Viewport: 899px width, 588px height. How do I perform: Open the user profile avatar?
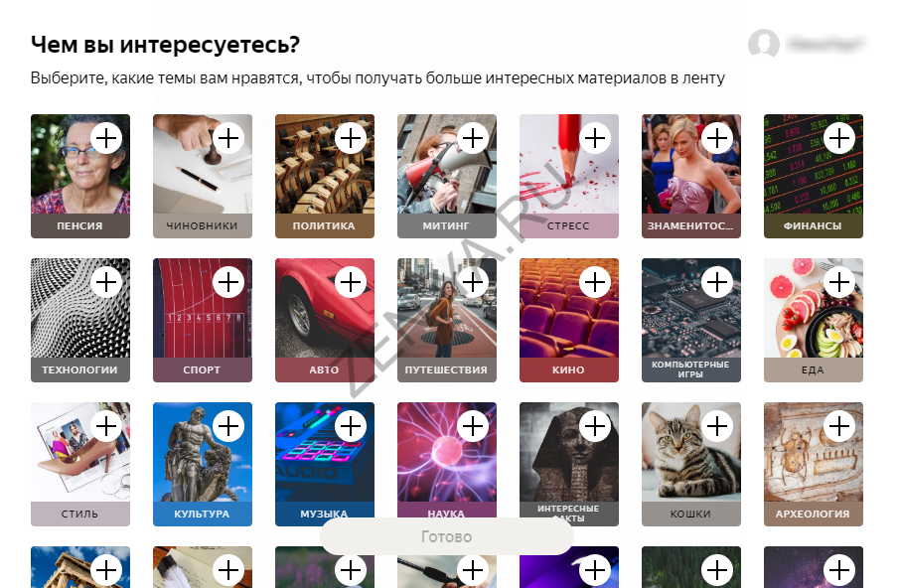(x=764, y=44)
